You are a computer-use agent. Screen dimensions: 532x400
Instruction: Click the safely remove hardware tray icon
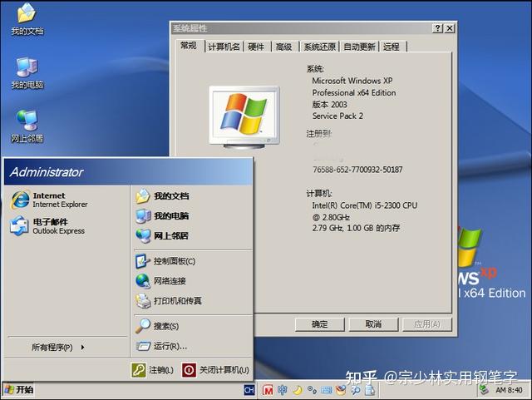(484, 390)
